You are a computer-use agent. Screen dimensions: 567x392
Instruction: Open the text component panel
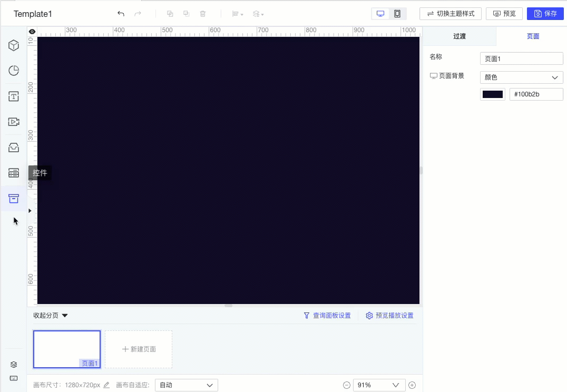coord(13,96)
